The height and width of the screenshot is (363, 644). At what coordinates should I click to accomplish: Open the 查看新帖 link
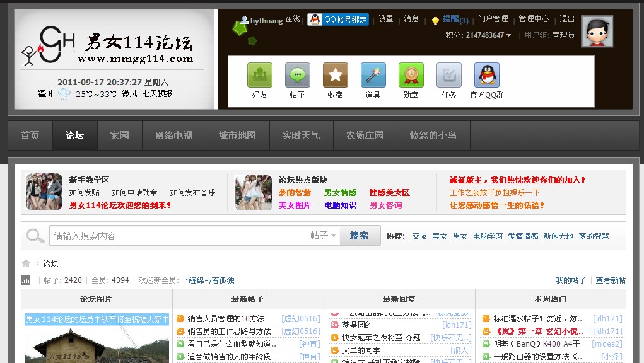[x=610, y=280]
